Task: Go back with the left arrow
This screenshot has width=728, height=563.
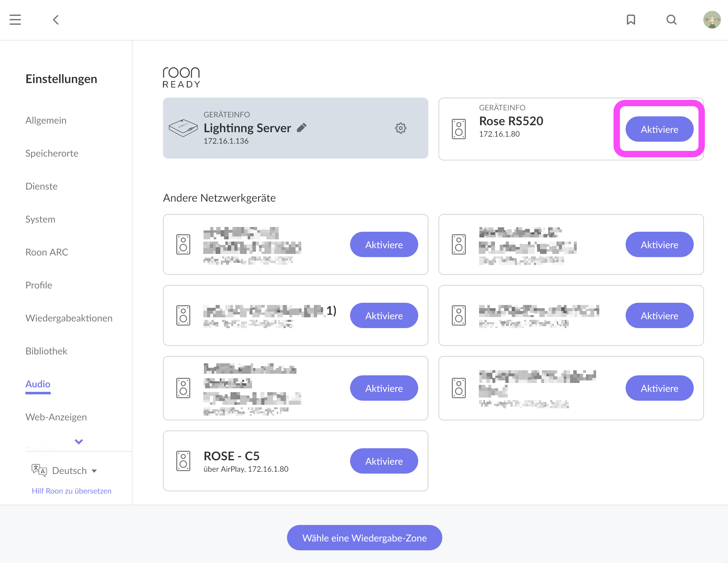Action: 56,20
